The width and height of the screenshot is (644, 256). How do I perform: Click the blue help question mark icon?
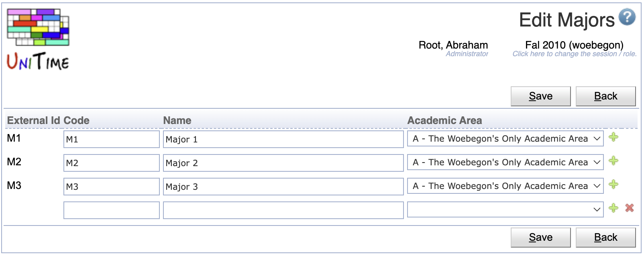coord(627,17)
